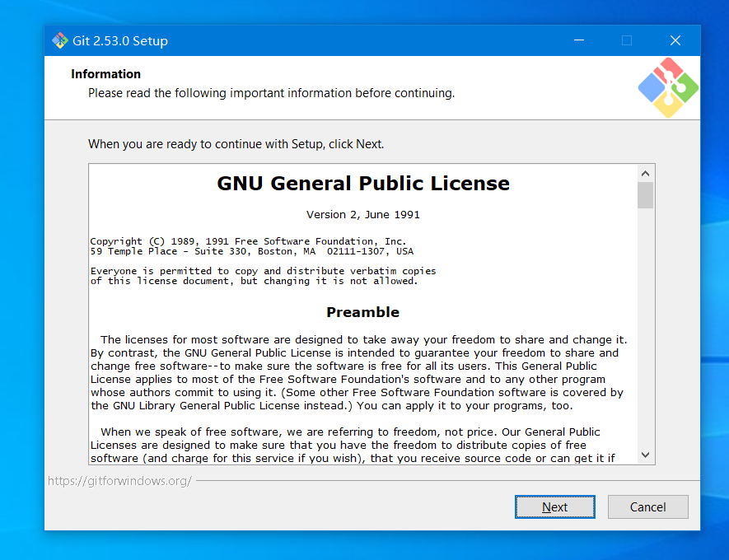This screenshot has height=560, width=729.
Task: Click 'Please read the following important information' text
Action: click(x=272, y=93)
